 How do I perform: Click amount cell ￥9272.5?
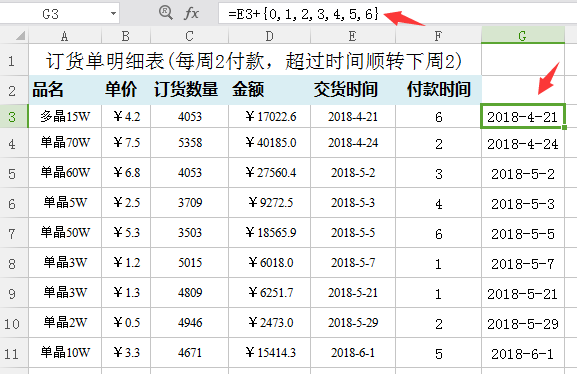[269, 203]
